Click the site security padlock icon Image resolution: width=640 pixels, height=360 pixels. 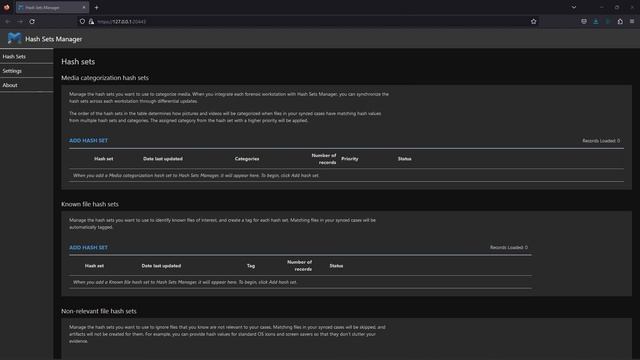click(91, 21)
